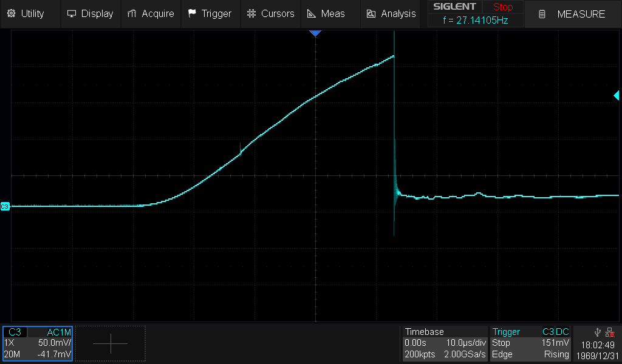Viewport: 622px width, 364px height.
Task: Toggle the C3 channel descriptor box
Action: click(x=38, y=343)
